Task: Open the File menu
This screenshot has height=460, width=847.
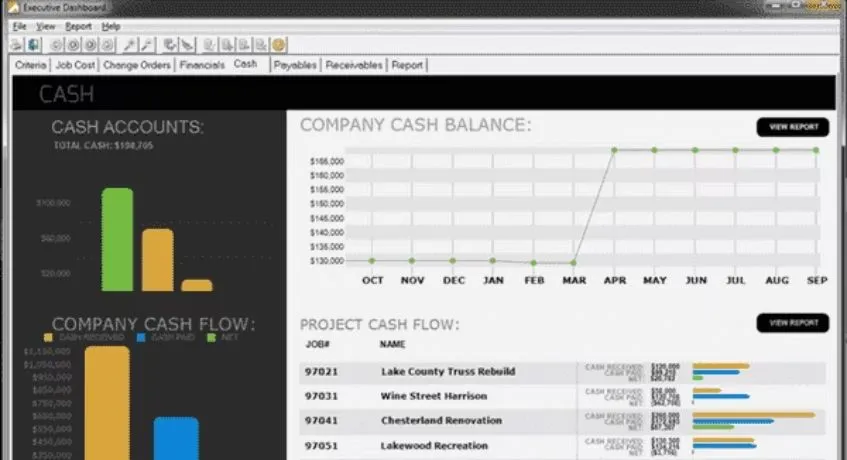Action: click(19, 26)
